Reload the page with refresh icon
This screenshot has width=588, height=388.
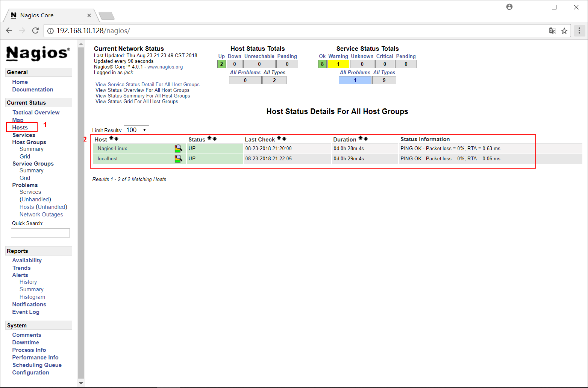click(35, 30)
